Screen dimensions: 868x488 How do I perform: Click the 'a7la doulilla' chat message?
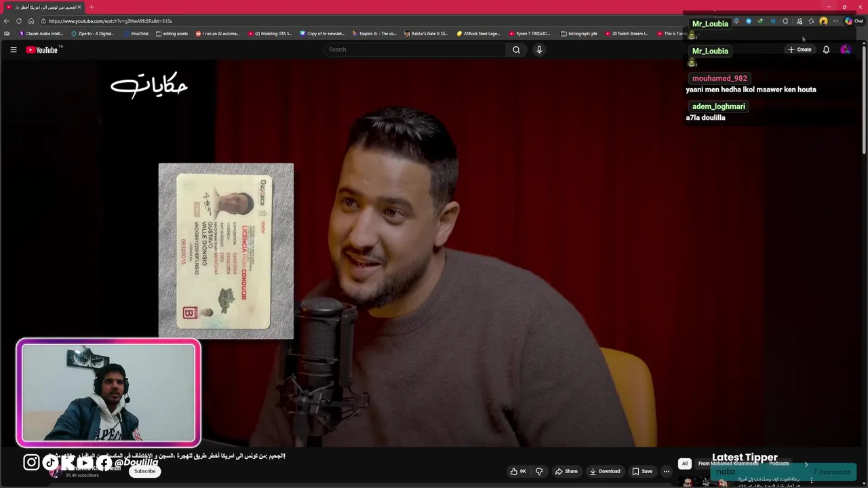[705, 118]
